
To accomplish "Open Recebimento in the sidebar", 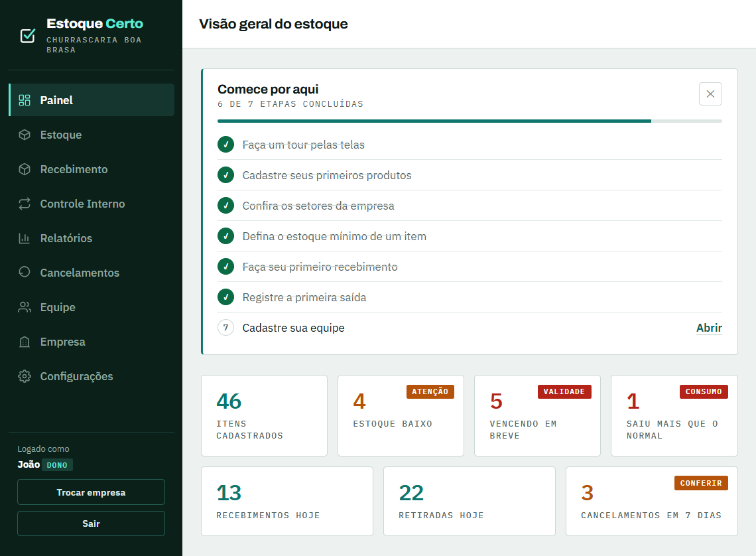I will pyautogui.click(x=92, y=169).
